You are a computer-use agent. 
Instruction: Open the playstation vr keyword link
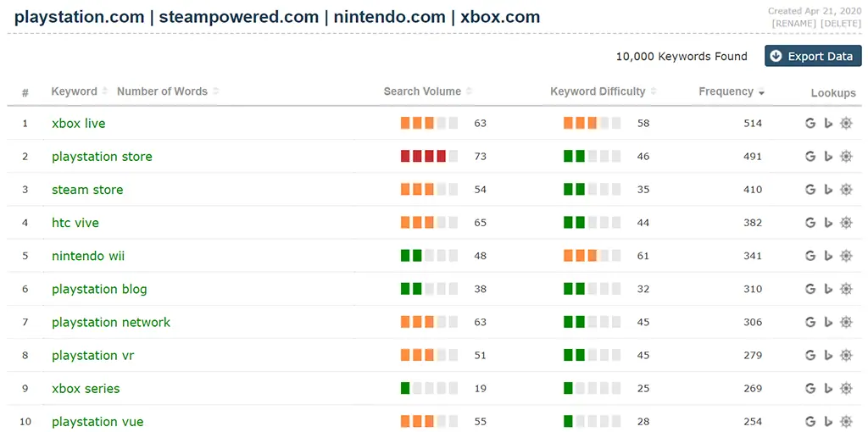tap(92, 355)
